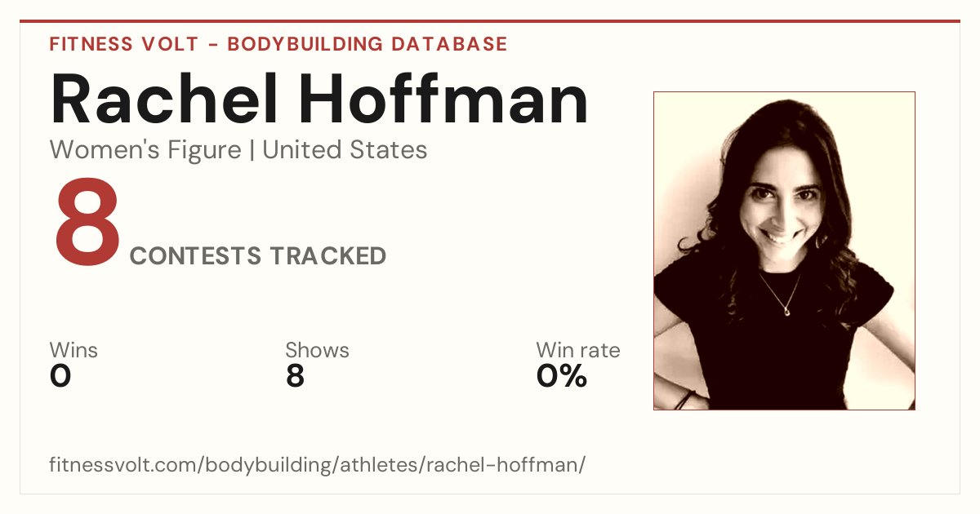Click the 0 value under Wins
The width and height of the screenshot is (980, 514).
click(60, 376)
